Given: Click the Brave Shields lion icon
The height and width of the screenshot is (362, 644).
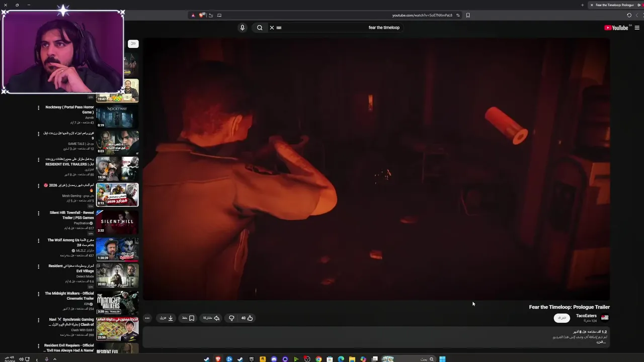Looking at the screenshot, I should pos(202,15).
